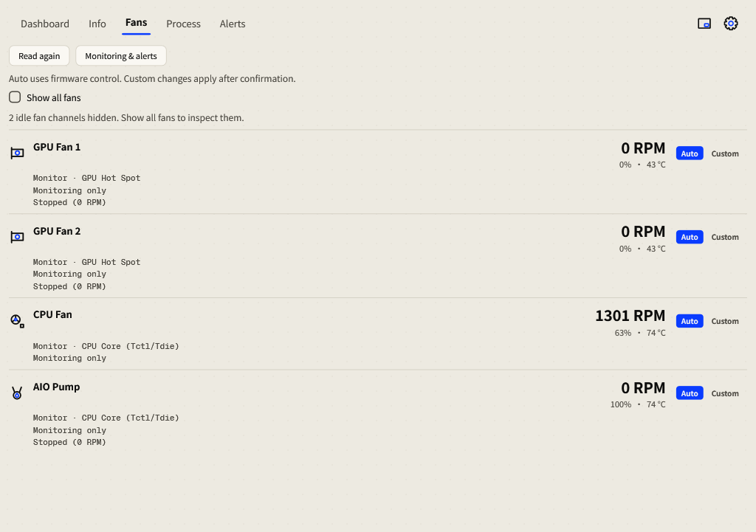Click the CPU Fan name
Image resolution: width=756 pixels, height=532 pixels.
point(52,314)
